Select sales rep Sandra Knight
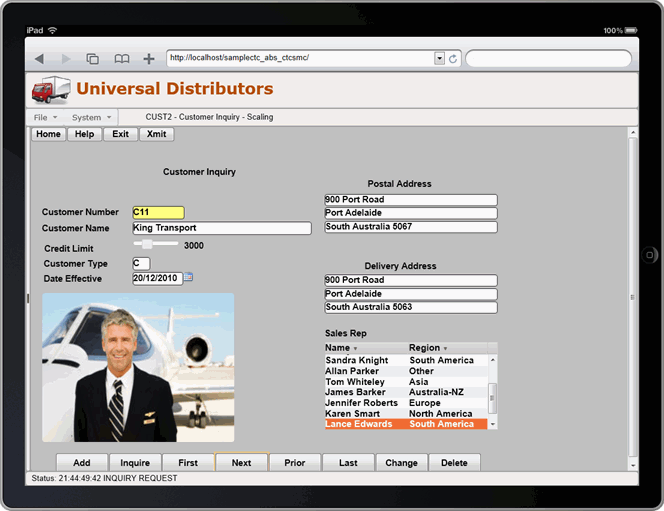This screenshot has height=511, width=664. point(406,360)
